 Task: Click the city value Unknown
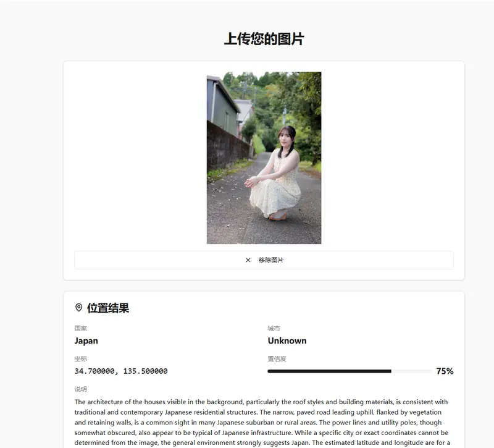pos(287,341)
